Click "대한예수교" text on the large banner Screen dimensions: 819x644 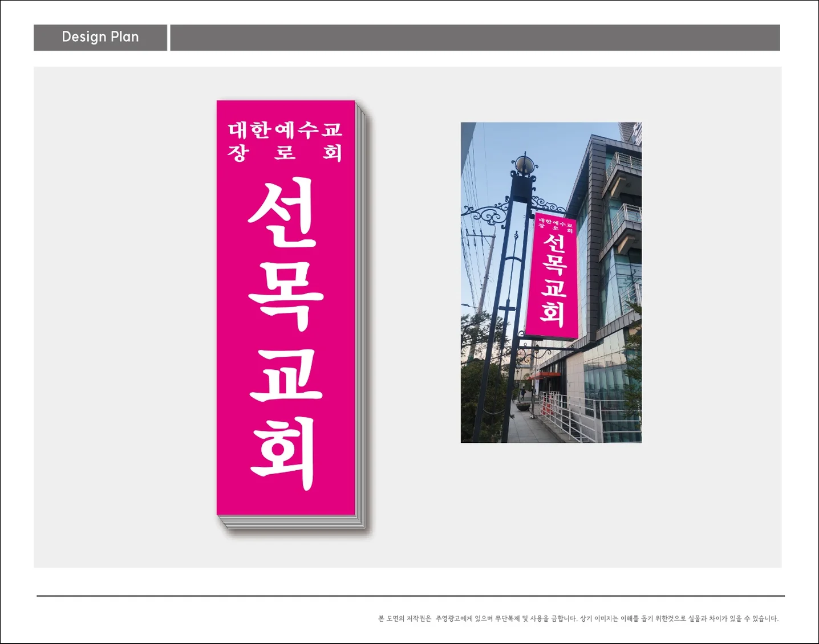coord(285,130)
